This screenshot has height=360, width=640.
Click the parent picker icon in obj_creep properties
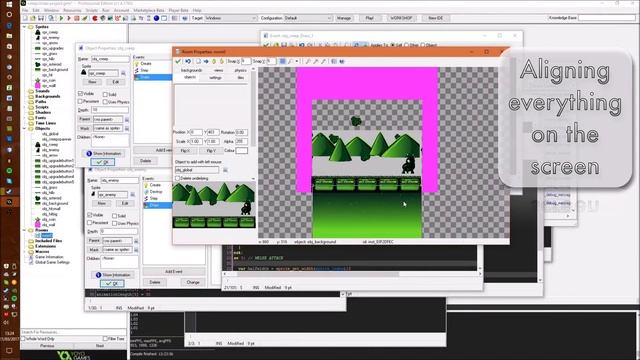tap(127, 120)
